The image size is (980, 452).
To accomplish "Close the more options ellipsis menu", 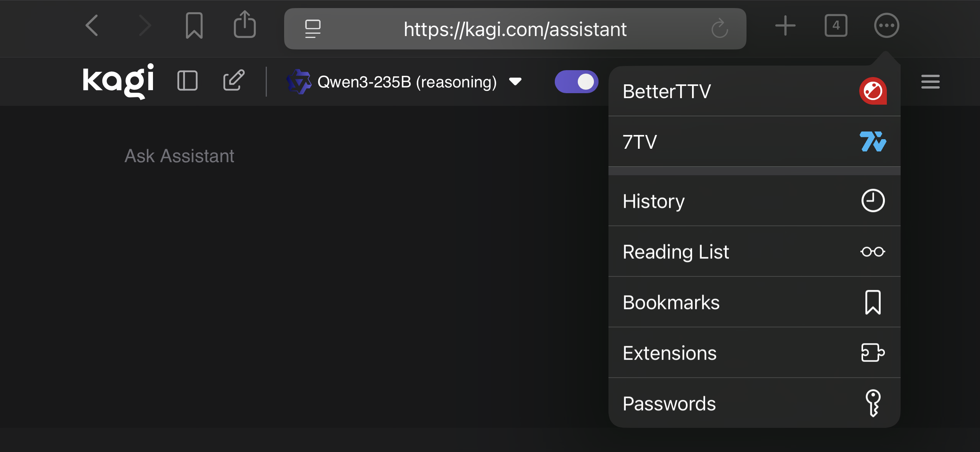I will pos(886,26).
